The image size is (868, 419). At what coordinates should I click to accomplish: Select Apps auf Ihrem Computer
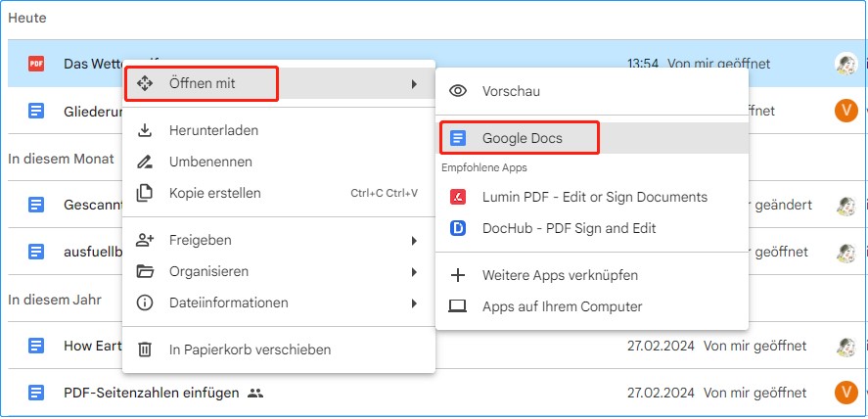592,306
